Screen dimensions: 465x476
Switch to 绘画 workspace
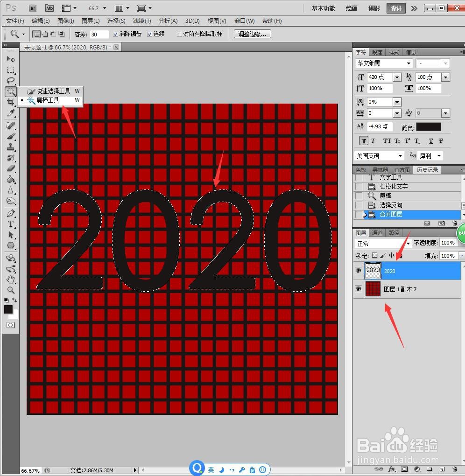click(352, 8)
